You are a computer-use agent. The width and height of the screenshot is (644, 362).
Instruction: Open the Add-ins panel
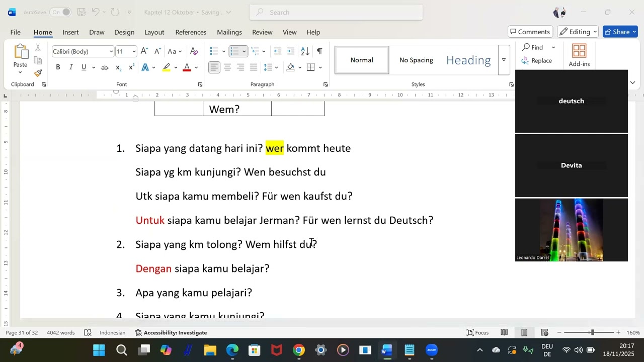coord(579,55)
